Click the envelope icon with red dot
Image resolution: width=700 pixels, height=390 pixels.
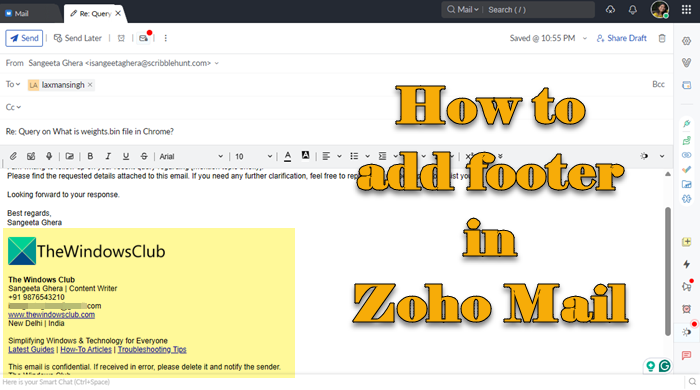click(x=143, y=38)
